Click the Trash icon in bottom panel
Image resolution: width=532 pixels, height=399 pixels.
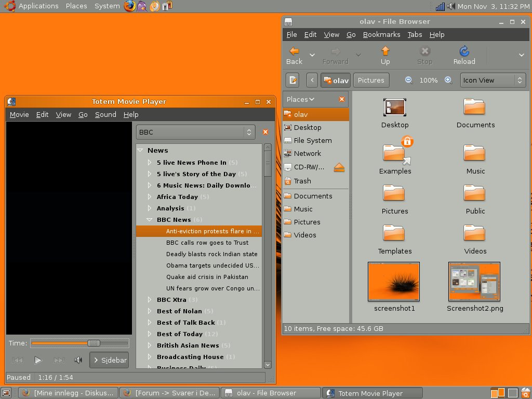(526, 393)
